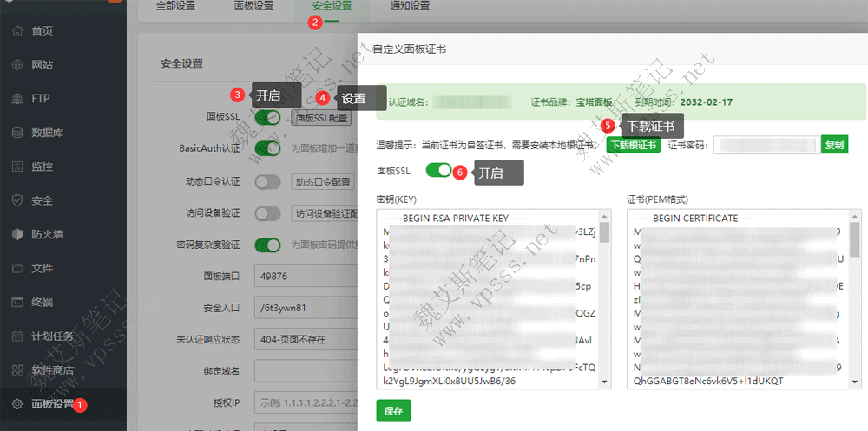Click the Terminal icon in sidebar
Image resolution: width=868 pixels, height=431 pixels.
point(17,302)
